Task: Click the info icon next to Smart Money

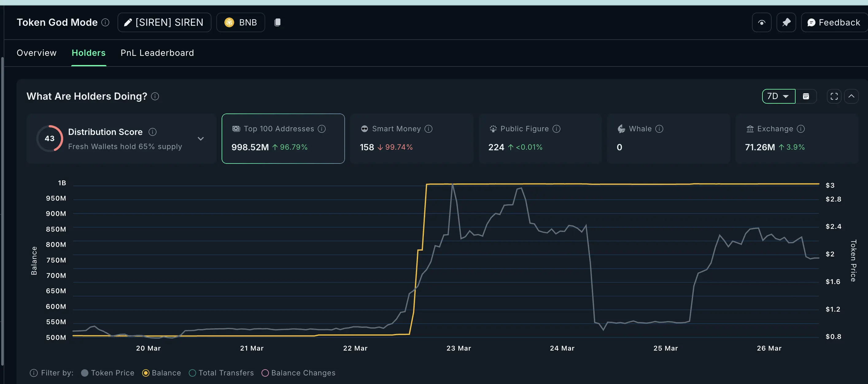Action: [428, 129]
